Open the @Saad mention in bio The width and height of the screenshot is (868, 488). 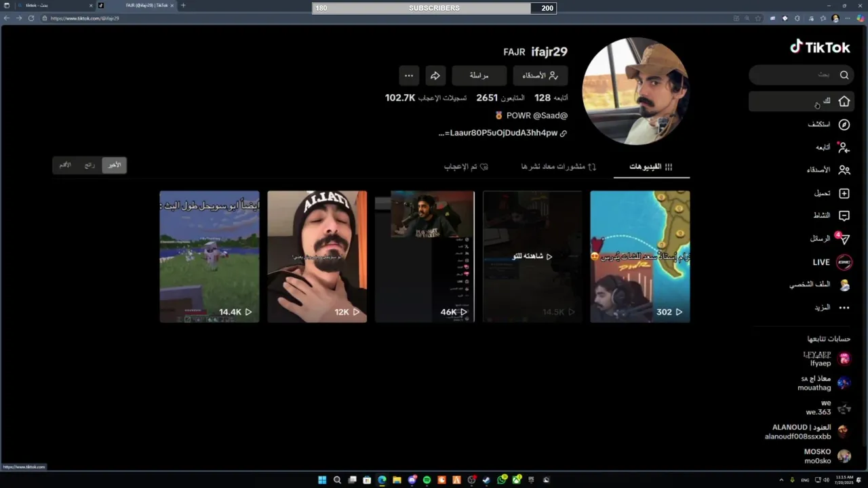tap(551, 116)
